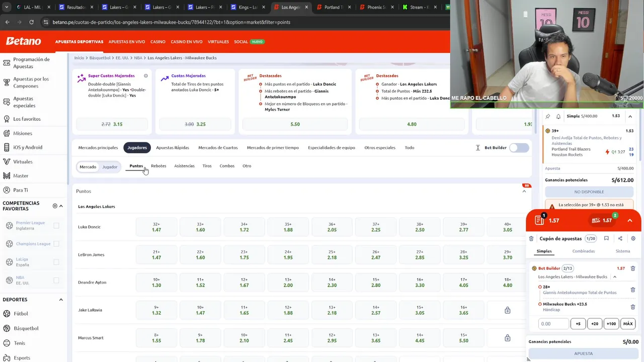The image size is (644, 362).
Task: Reload the page in browser
Action: 31,22
